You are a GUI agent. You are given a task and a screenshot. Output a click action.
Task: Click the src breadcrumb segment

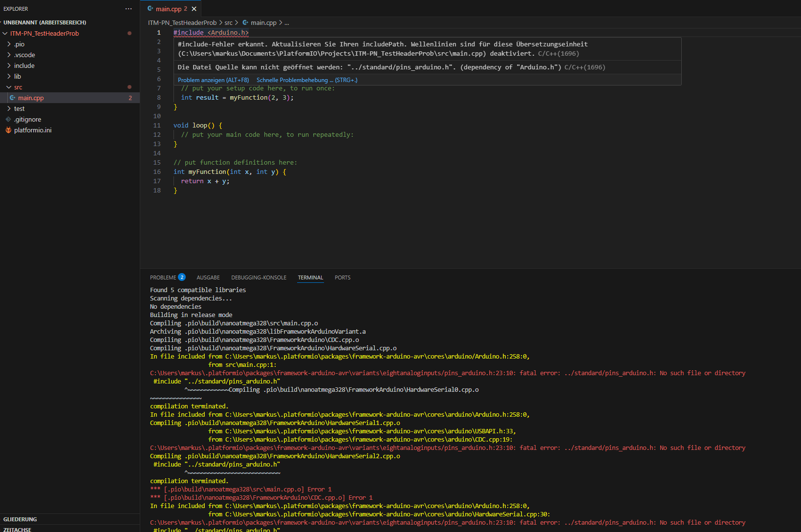pos(228,23)
